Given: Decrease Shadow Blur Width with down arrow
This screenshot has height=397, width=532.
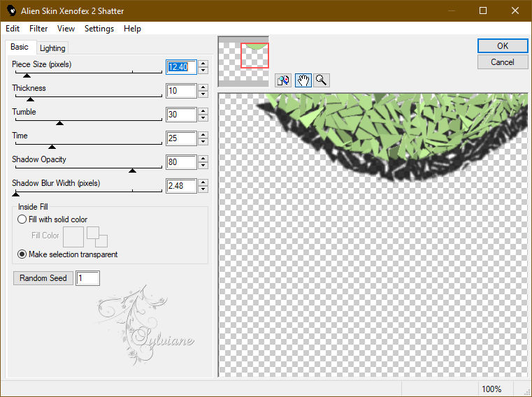Looking at the screenshot, I should pyautogui.click(x=203, y=189).
